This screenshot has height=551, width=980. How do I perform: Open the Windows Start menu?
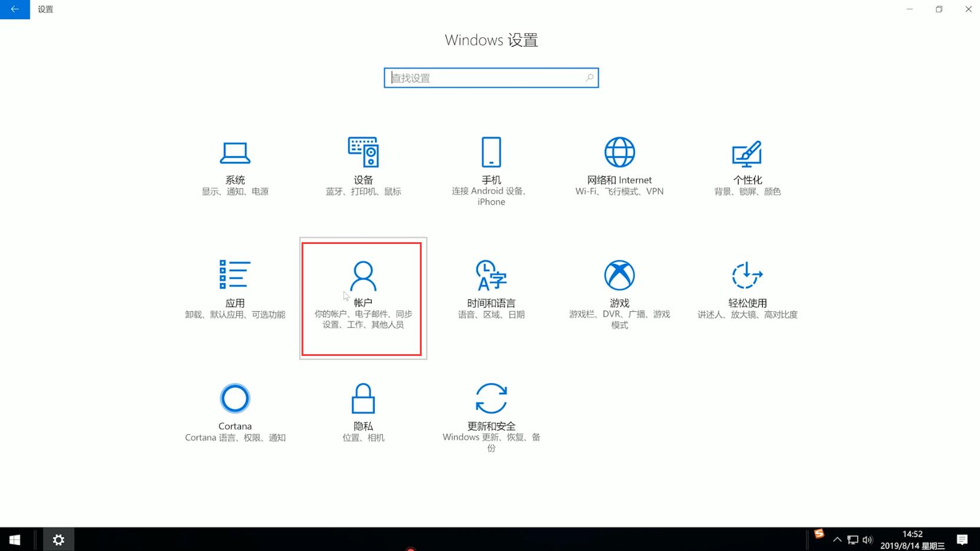(x=15, y=540)
